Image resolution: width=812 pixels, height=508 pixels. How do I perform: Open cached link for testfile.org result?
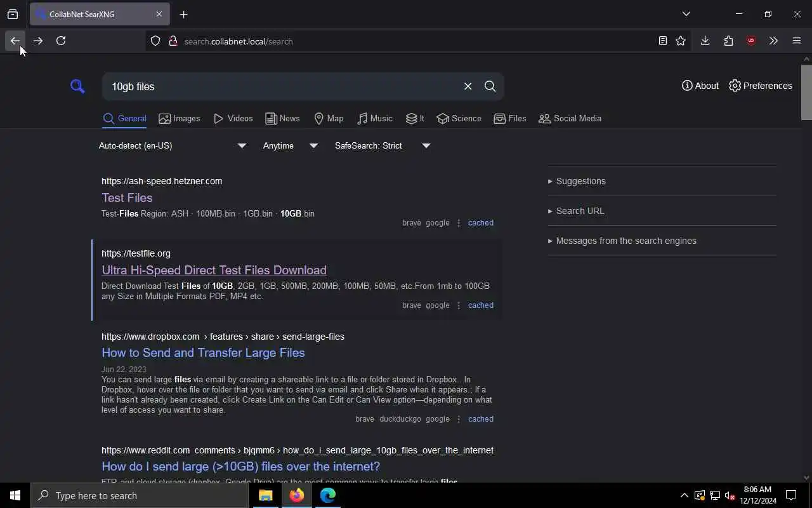coord(480,305)
